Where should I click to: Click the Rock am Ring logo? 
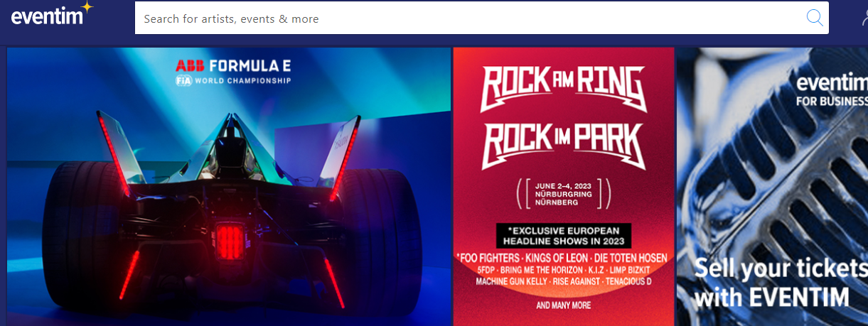pyautogui.click(x=563, y=87)
